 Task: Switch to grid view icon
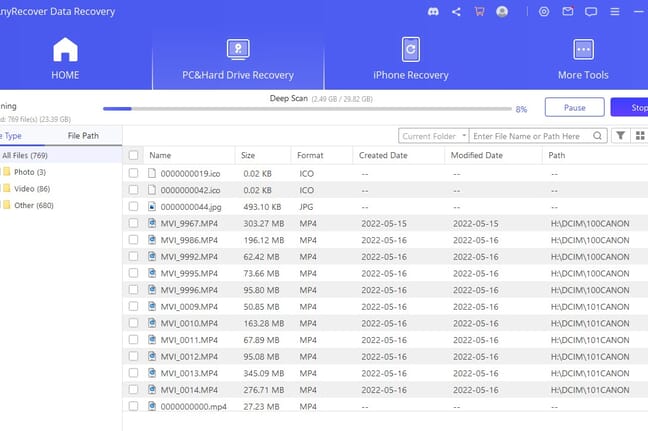pos(640,136)
